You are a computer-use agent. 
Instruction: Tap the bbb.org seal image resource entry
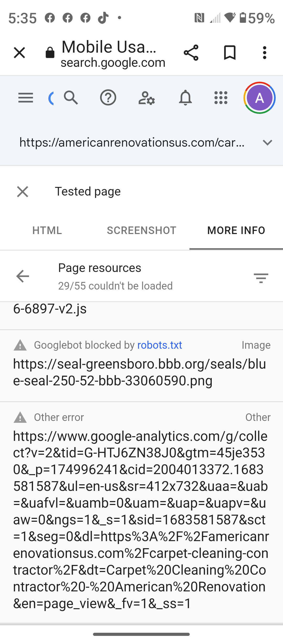(x=139, y=372)
